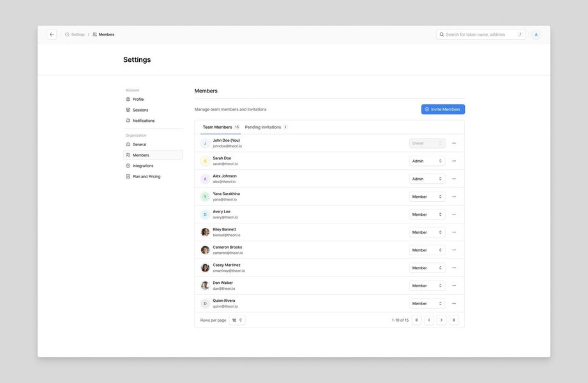Click Cameron Brooks' photo avatar

205,250
